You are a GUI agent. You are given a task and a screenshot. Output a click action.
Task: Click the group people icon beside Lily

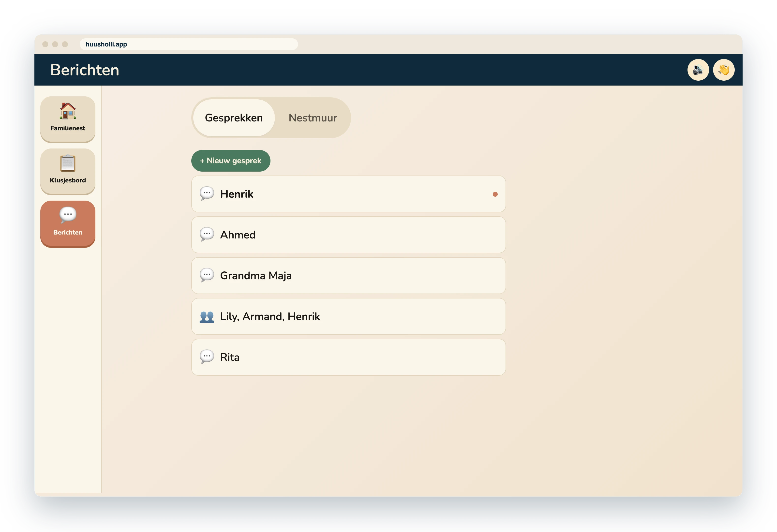click(207, 316)
